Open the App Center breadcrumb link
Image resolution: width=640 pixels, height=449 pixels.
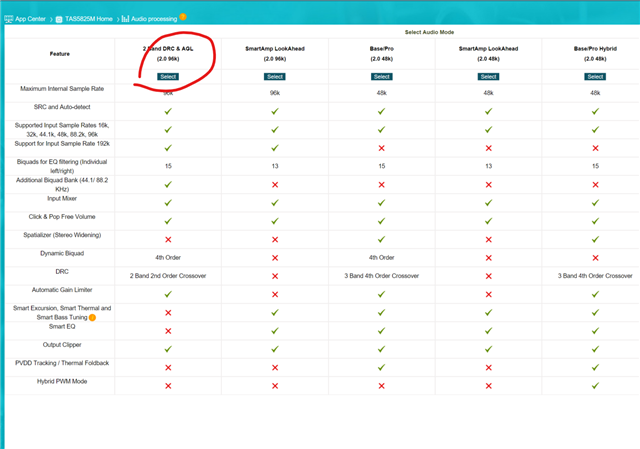pyautogui.click(x=30, y=19)
